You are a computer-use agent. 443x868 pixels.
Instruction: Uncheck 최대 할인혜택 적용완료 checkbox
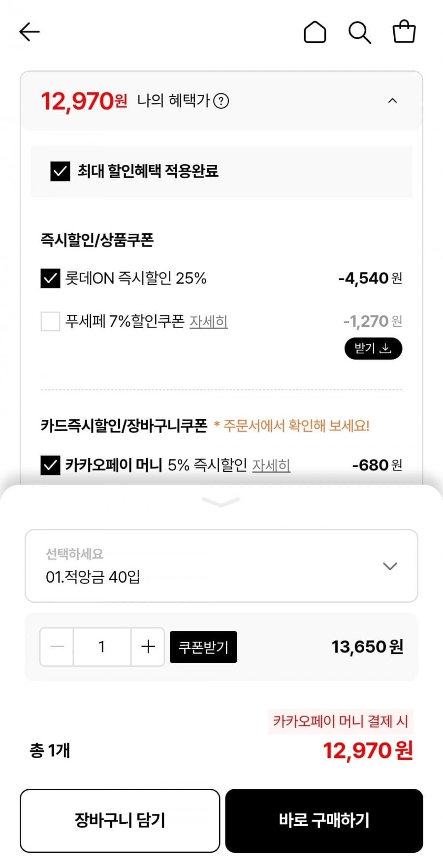click(60, 171)
